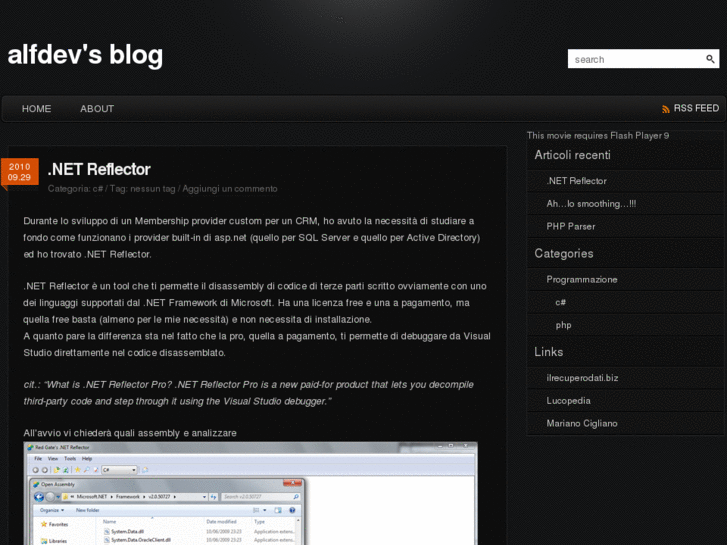
Task: Click the orange RSS feed icon
Action: (666, 109)
